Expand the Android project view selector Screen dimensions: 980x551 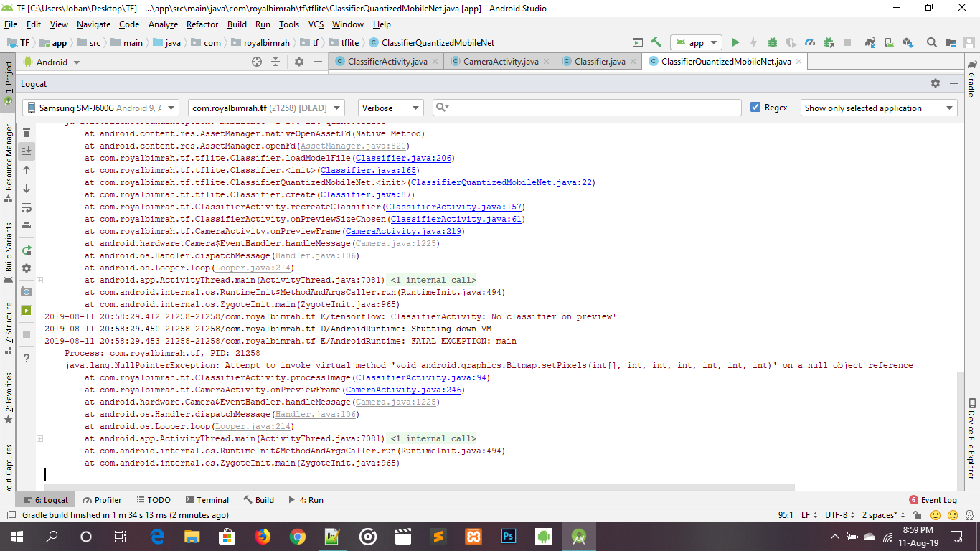(x=51, y=62)
